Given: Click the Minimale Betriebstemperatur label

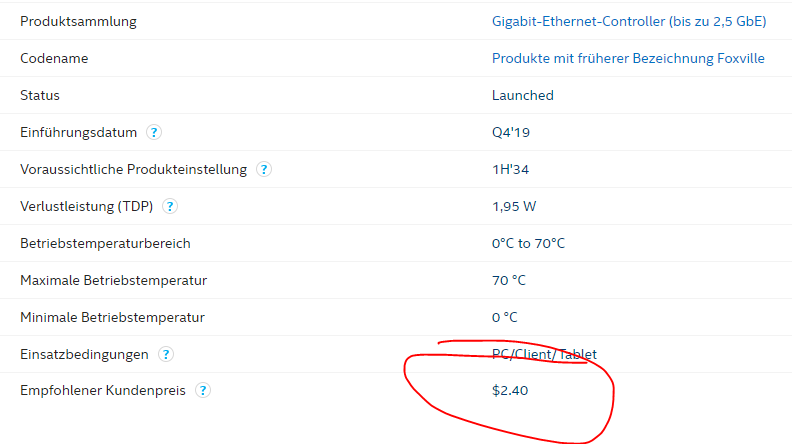Looking at the screenshot, I should 112,317.
